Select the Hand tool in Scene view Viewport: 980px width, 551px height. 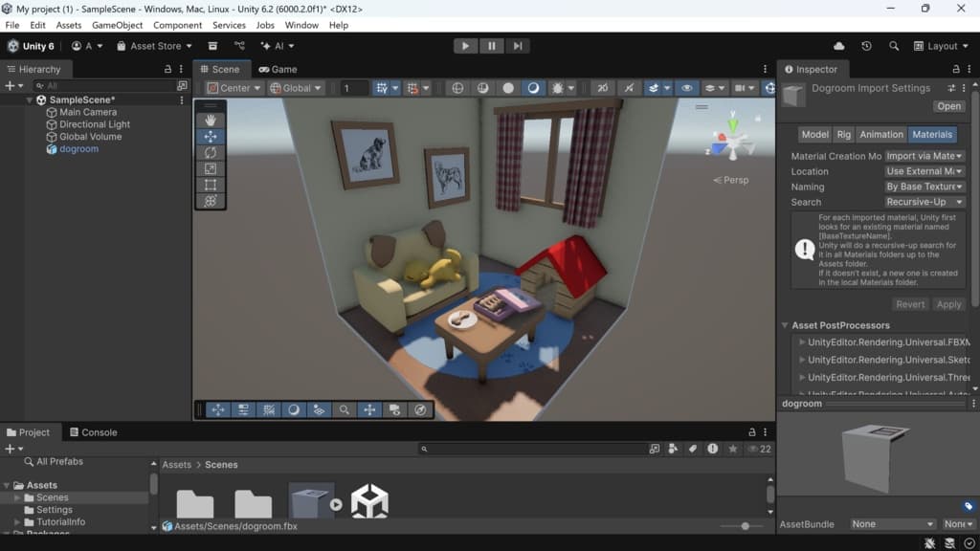click(211, 121)
